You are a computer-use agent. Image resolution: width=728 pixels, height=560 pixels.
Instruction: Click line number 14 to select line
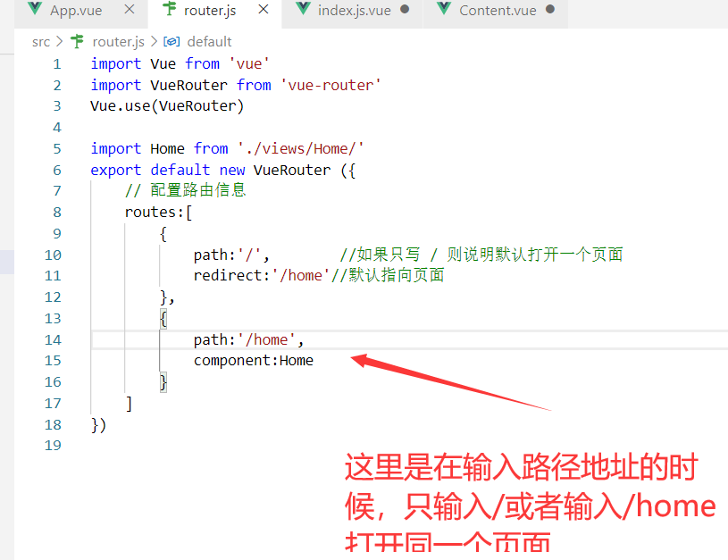53,339
